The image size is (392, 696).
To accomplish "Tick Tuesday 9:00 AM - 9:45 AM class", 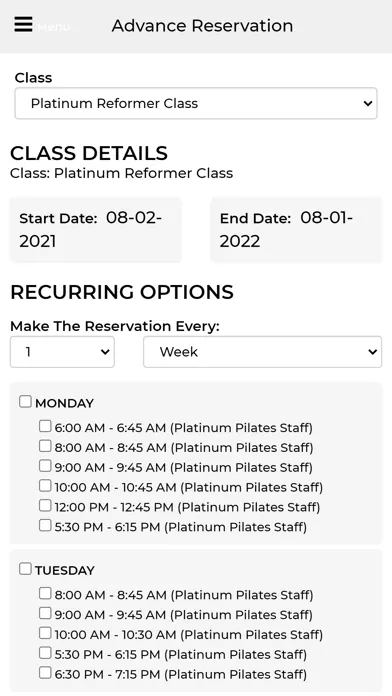I will [x=45, y=613].
